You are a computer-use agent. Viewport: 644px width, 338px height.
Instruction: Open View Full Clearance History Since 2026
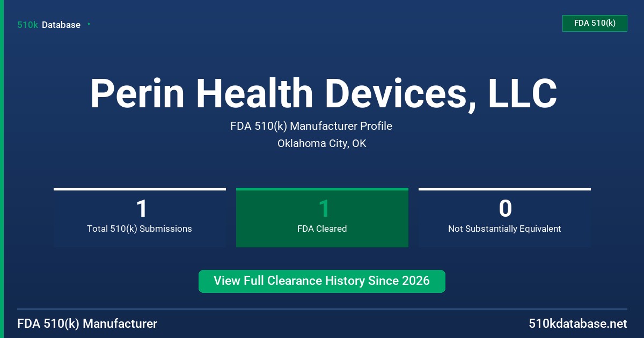(x=322, y=281)
